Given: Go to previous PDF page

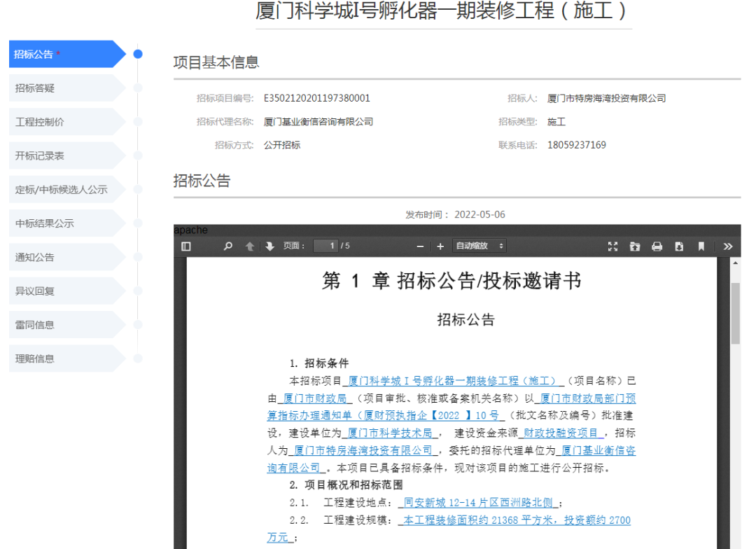Looking at the screenshot, I should (249, 246).
